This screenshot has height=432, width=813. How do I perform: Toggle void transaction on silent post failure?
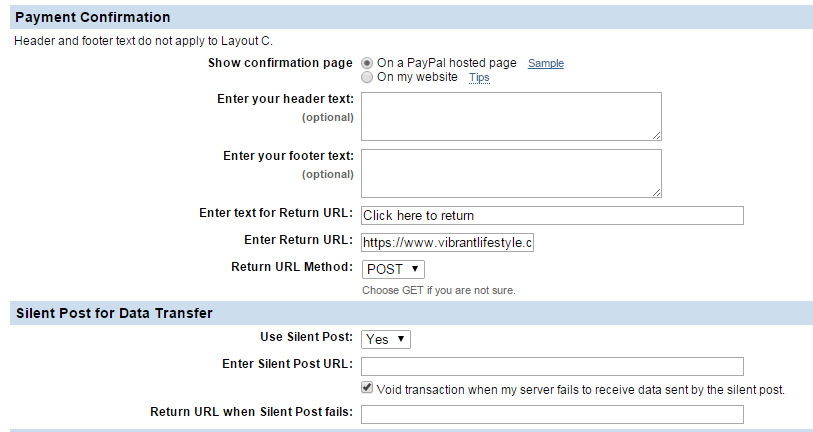(x=368, y=388)
